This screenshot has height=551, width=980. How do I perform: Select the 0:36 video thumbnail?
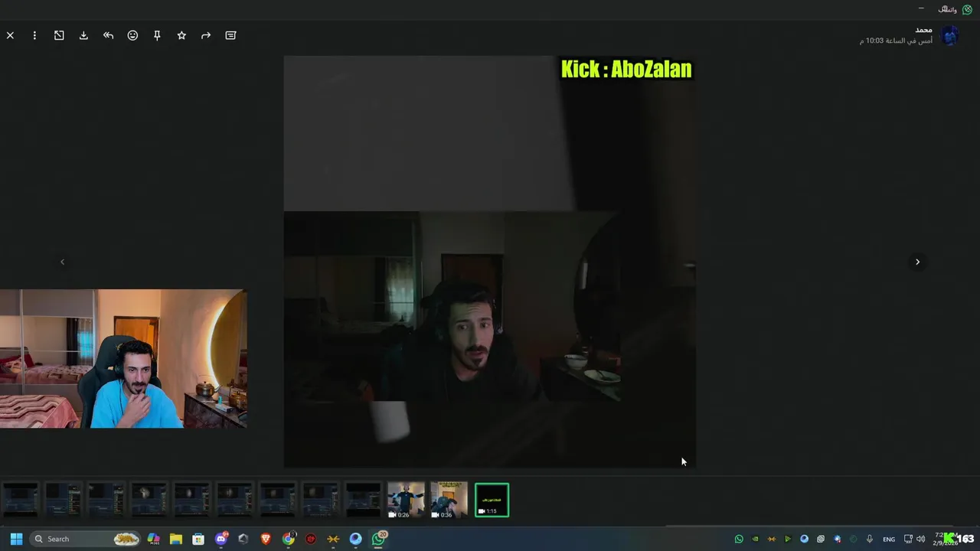coord(449,500)
